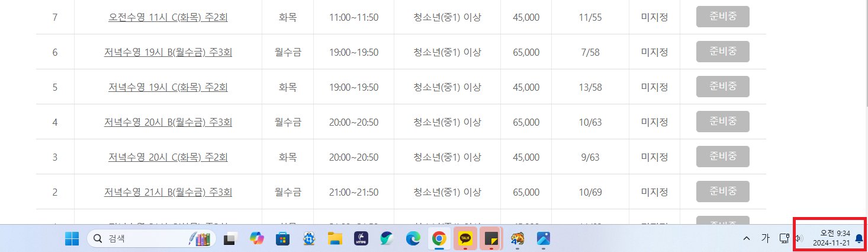
Task: Launch Microsoft Edge from taskbar
Action: pyautogui.click(x=413, y=238)
